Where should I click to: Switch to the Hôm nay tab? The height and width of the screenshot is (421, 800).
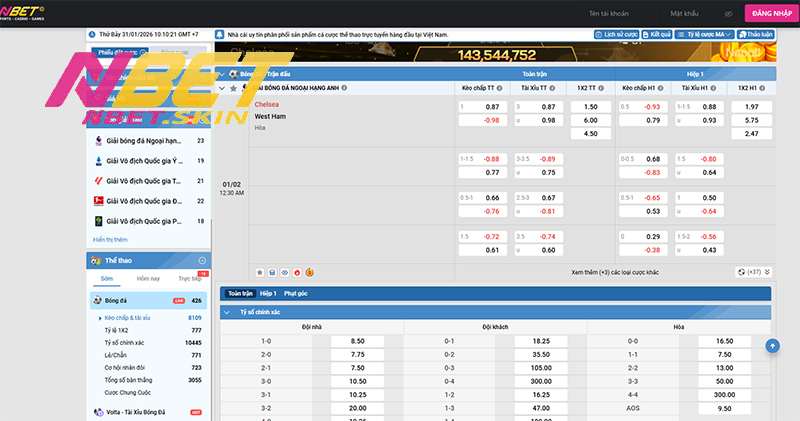tap(148, 279)
